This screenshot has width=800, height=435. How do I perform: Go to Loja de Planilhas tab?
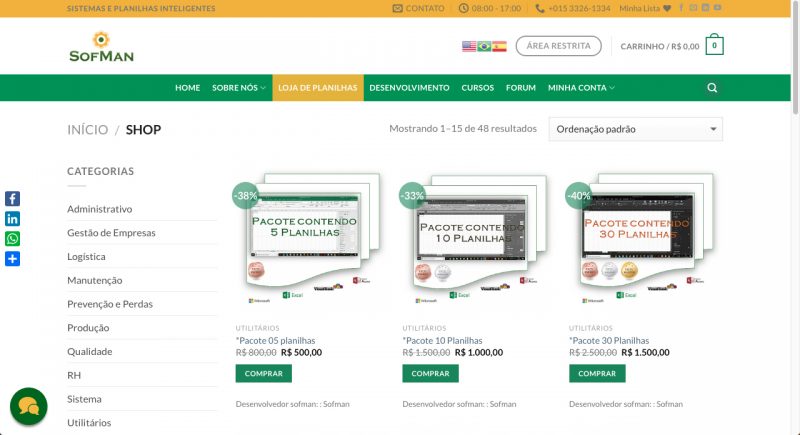[x=318, y=88]
